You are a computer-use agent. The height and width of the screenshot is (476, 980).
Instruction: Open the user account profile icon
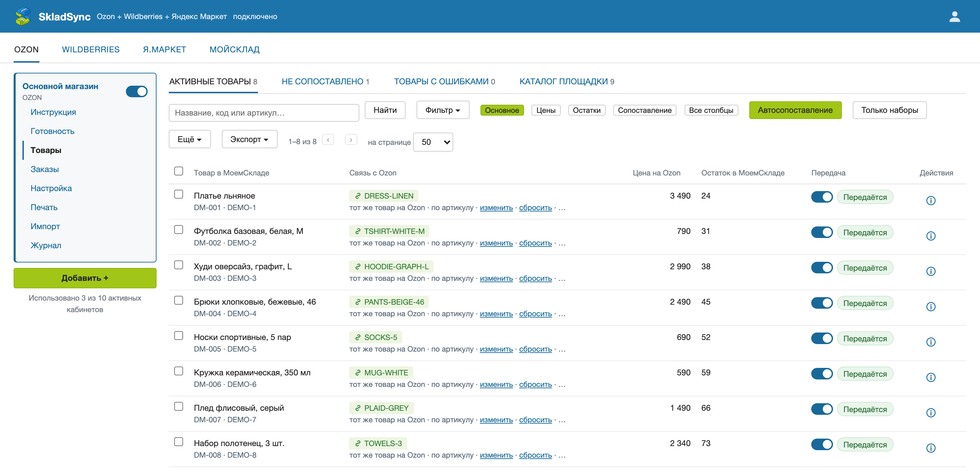[954, 17]
